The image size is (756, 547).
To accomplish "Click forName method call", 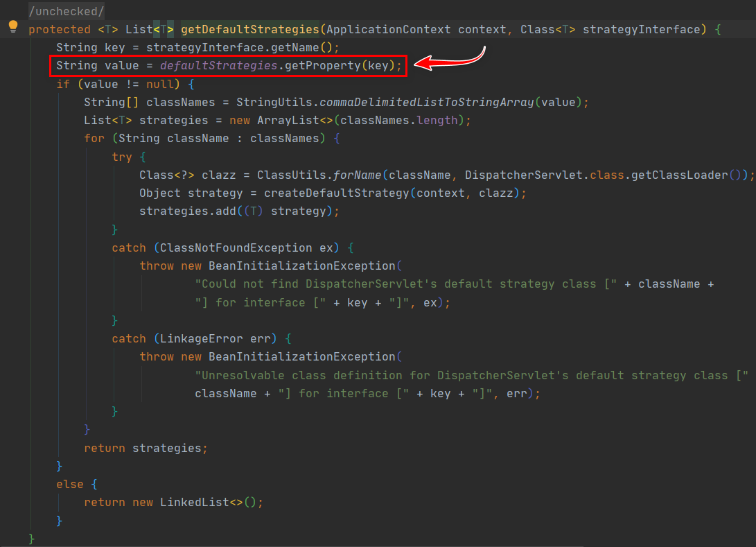I will pos(358,175).
